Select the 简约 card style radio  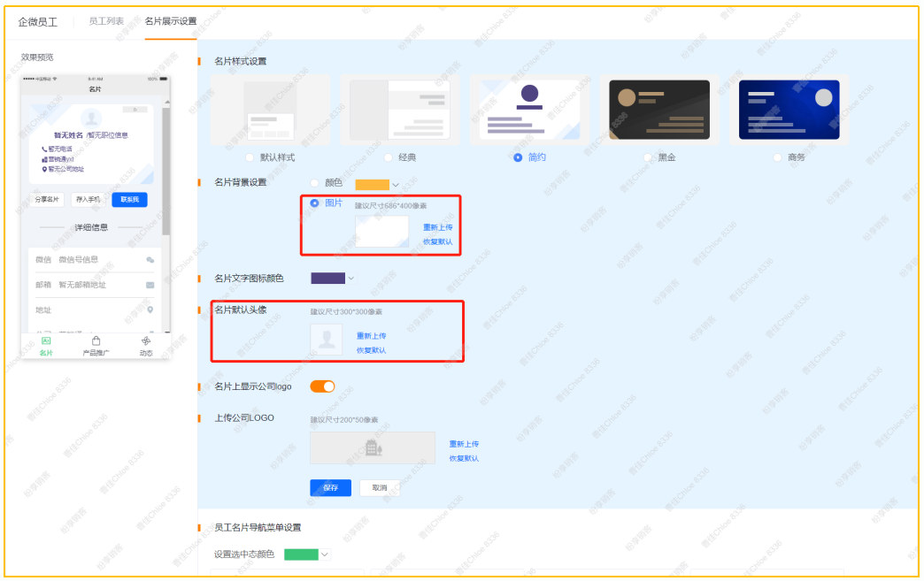click(518, 157)
